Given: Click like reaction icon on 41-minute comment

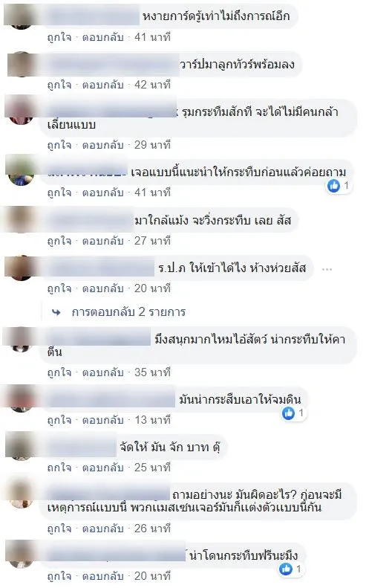Looking at the screenshot, I should pos(333,185).
